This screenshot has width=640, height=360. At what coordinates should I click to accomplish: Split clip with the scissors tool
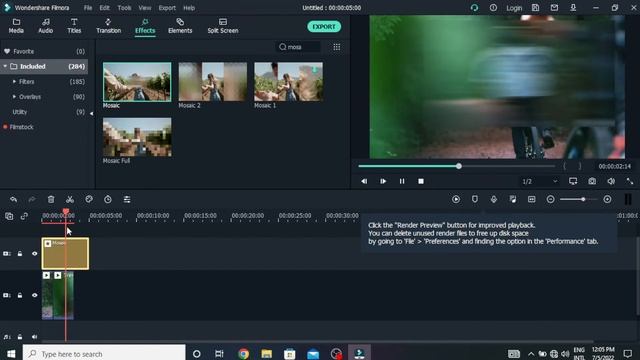(x=70, y=199)
